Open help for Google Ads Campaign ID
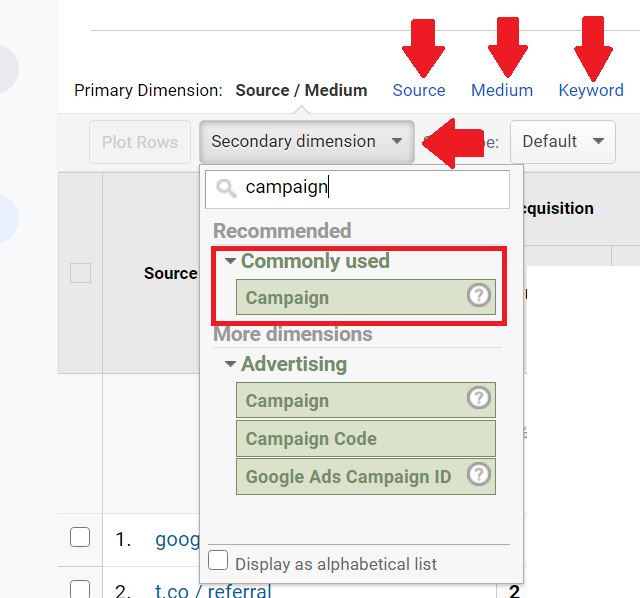 coord(478,474)
